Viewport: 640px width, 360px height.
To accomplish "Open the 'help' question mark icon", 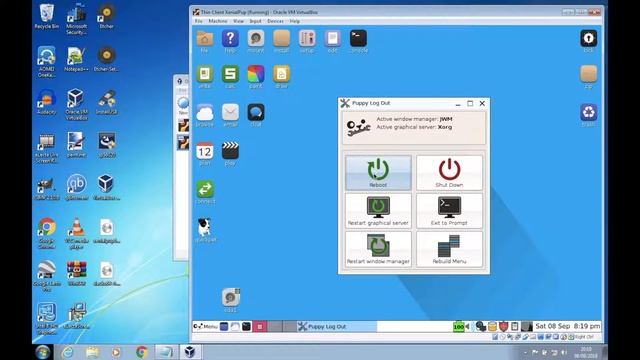I will click(230, 41).
